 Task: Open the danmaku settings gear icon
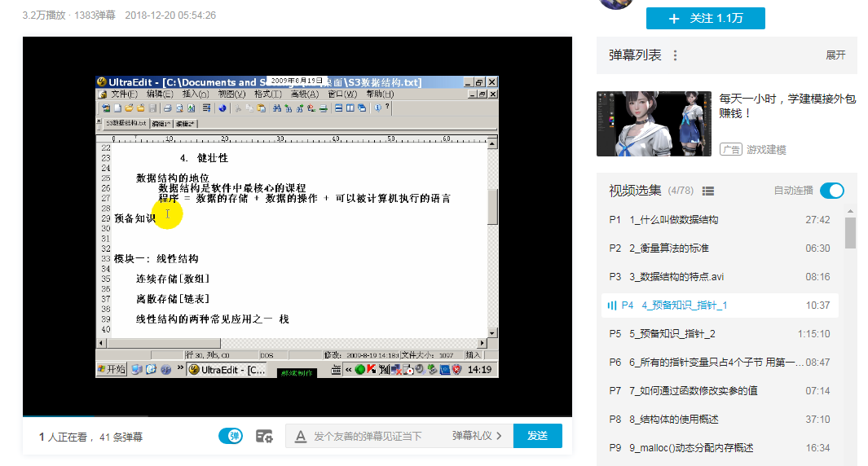click(x=264, y=436)
